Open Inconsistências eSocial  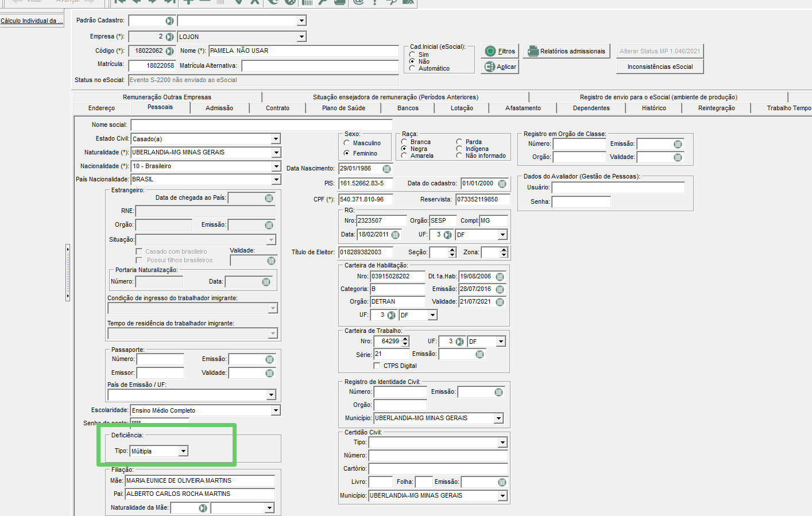660,67
